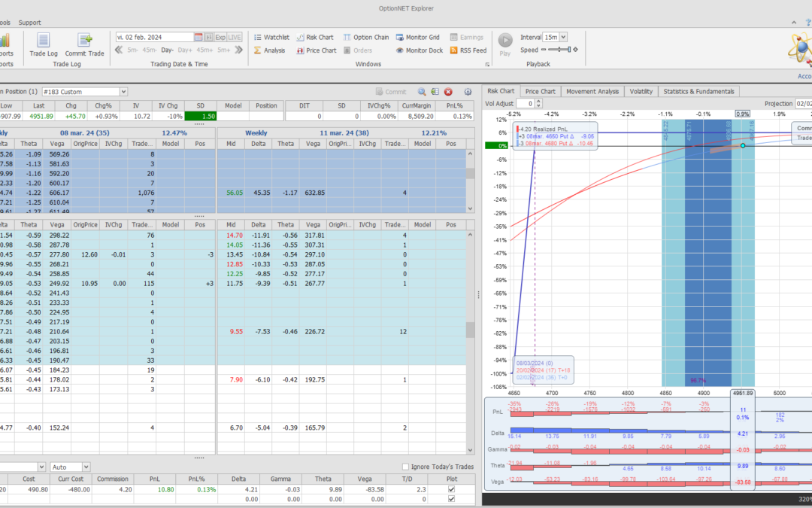Jump back with the double-left arrow
Image resolution: width=812 pixels, height=508 pixels.
(x=119, y=50)
